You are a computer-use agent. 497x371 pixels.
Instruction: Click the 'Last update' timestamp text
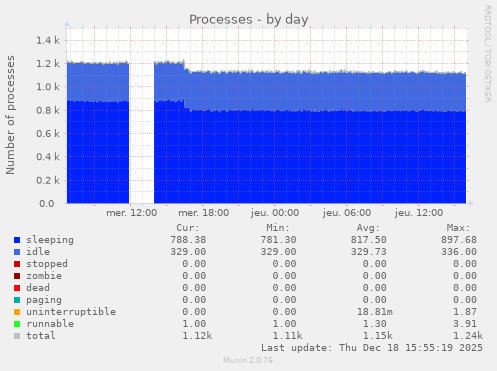coord(372,348)
